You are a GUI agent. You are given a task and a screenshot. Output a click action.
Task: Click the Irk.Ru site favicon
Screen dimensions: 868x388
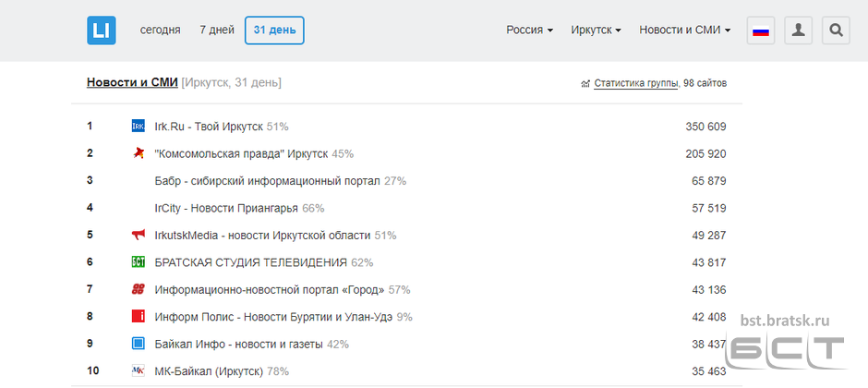(x=138, y=127)
